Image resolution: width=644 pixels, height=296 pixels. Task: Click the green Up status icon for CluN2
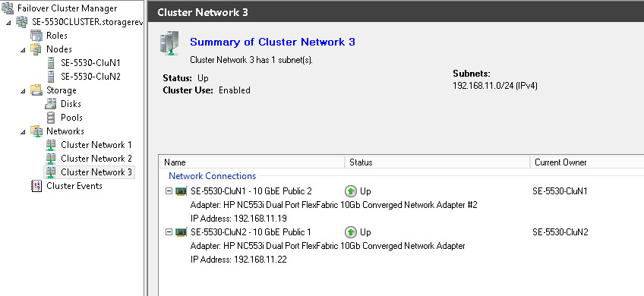point(350,232)
